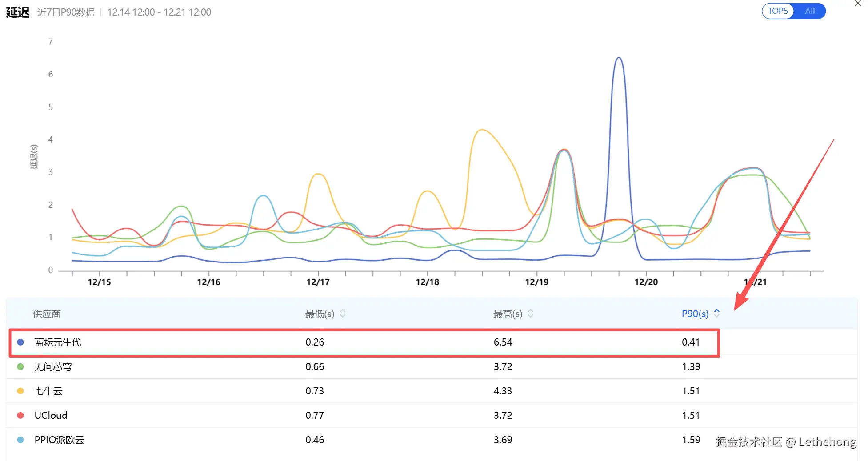Click the 12/17 date tick label
Image resolution: width=868 pixels, height=461 pixels.
pyautogui.click(x=318, y=282)
